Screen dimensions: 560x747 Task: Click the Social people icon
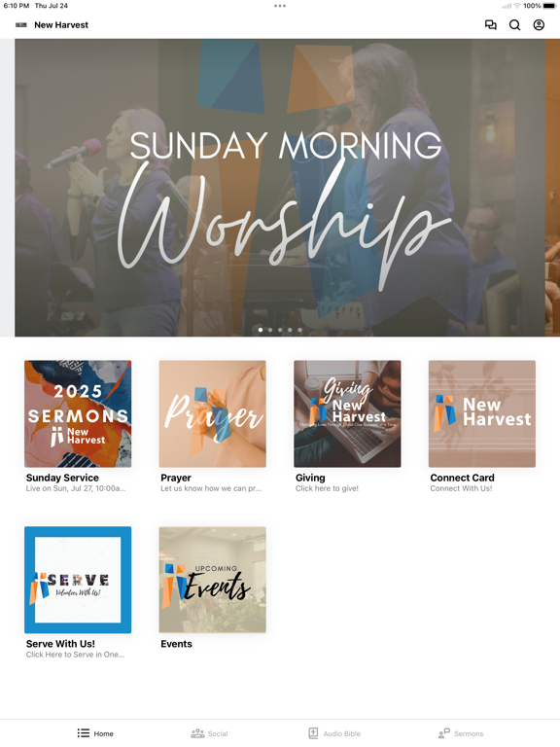197,733
